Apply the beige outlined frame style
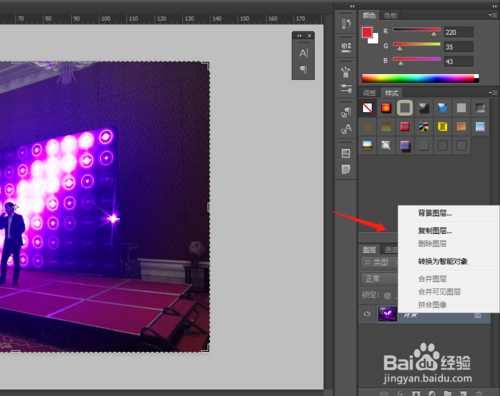The height and width of the screenshot is (396, 500). [x=405, y=108]
